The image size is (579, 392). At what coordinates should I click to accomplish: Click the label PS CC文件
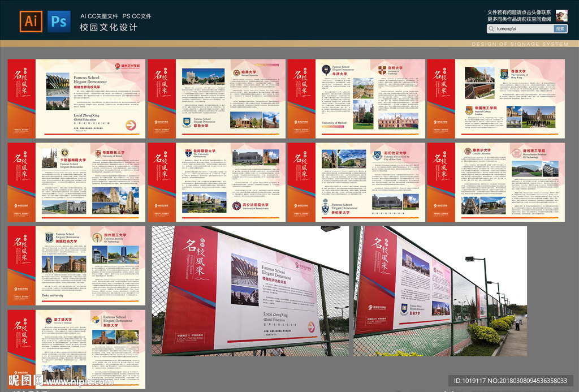(137, 16)
